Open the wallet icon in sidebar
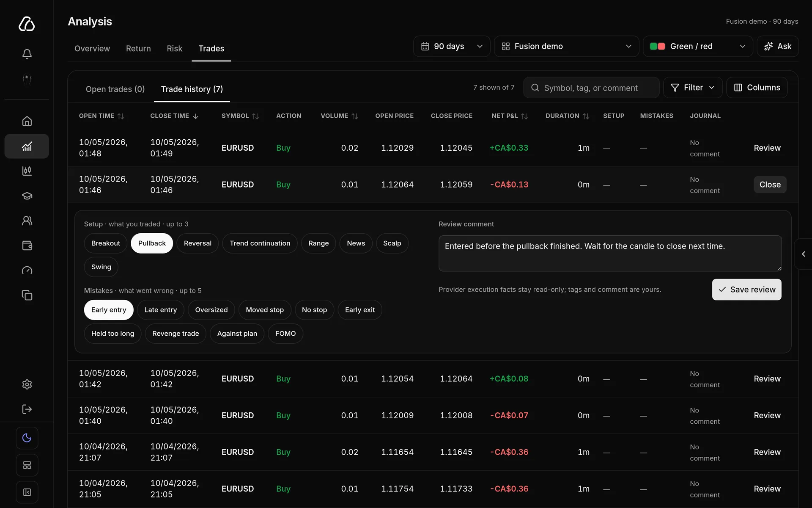The image size is (812, 508). click(x=27, y=246)
